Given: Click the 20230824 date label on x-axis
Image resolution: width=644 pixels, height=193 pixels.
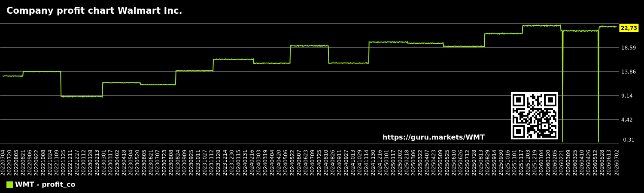Looking at the screenshot, I should tap(178, 163).
